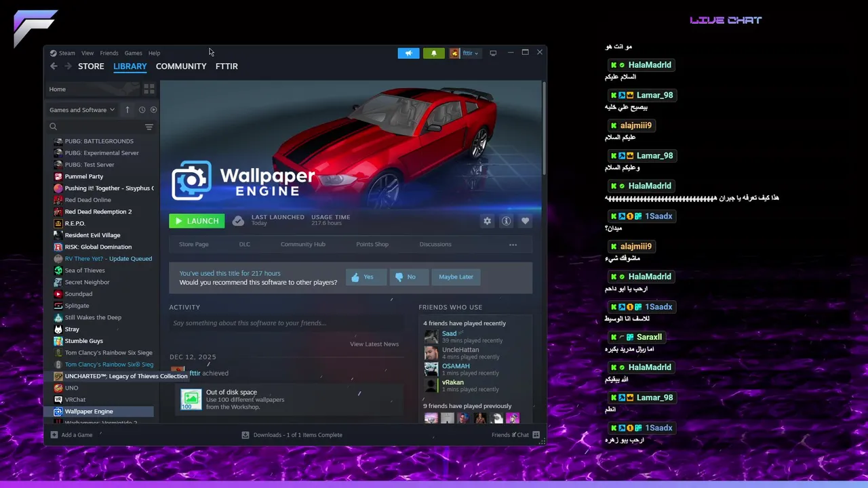Image resolution: width=868 pixels, height=488 pixels.
Task: Select UNO in the library list
Action: [x=71, y=388]
